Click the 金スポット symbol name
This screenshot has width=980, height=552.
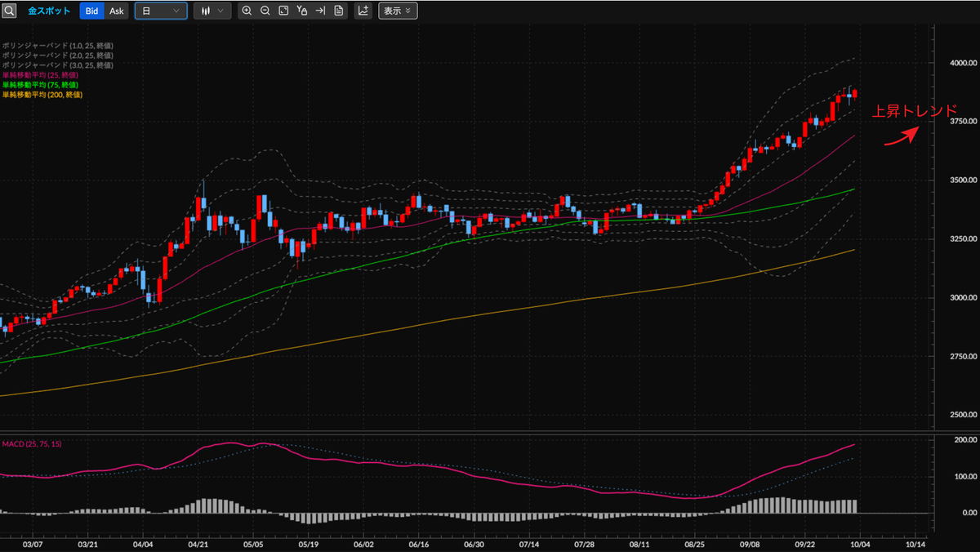pyautogui.click(x=49, y=11)
